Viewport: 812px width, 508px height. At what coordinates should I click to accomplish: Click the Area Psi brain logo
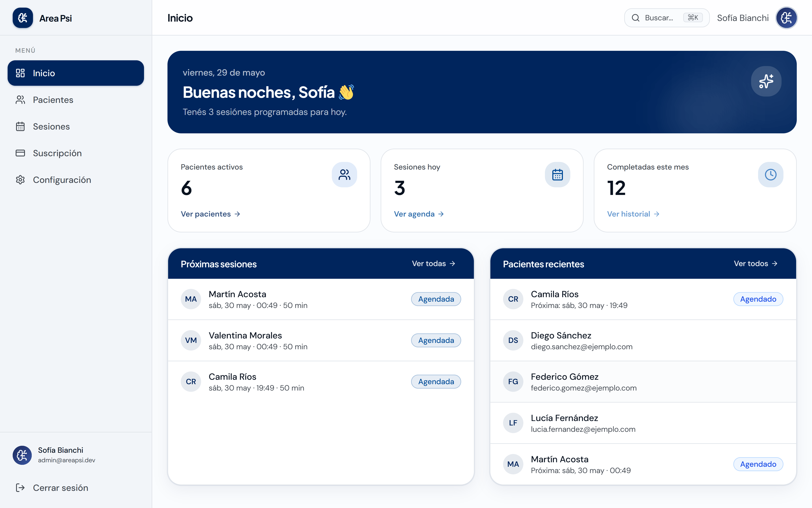click(23, 18)
